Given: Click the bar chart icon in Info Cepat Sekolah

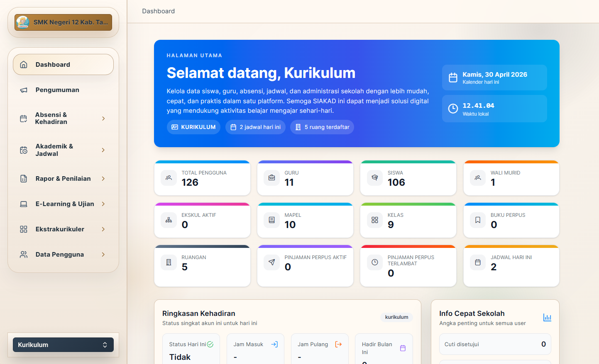Looking at the screenshot, I should 547,317.
